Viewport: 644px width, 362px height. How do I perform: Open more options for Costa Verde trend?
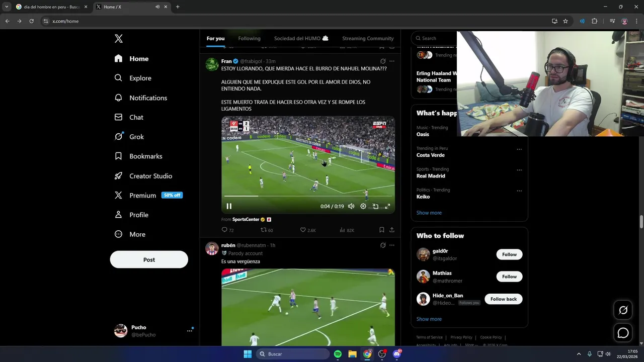tap(519, 149)
